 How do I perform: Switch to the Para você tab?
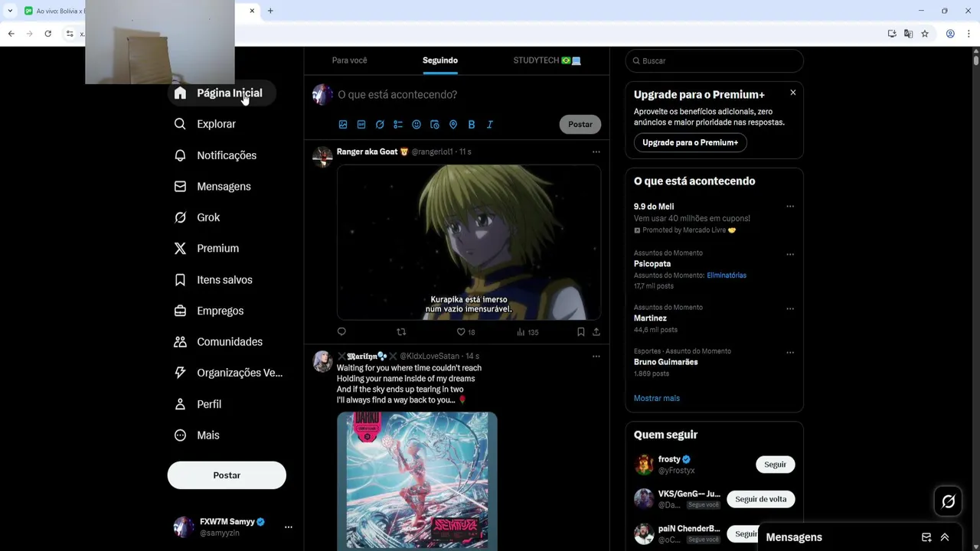[x=349, y=60]
